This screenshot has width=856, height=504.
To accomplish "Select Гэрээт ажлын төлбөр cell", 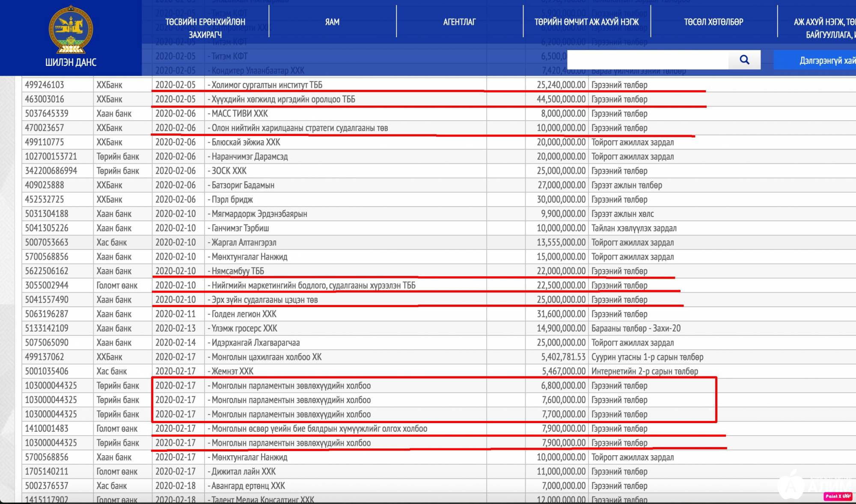I will pyautogui.click(x=627, y=185).
